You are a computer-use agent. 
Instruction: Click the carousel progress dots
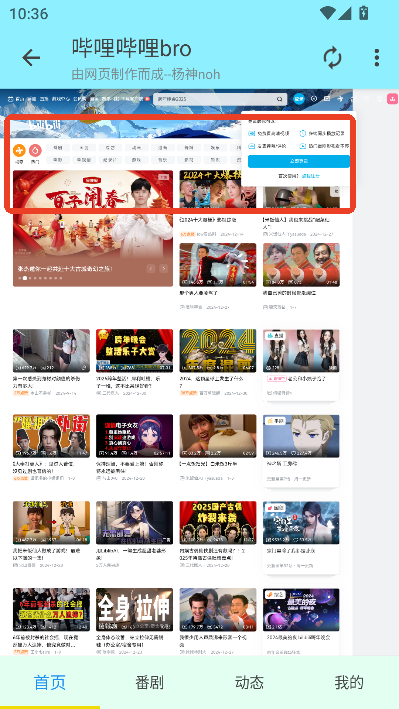coord(40,278)
